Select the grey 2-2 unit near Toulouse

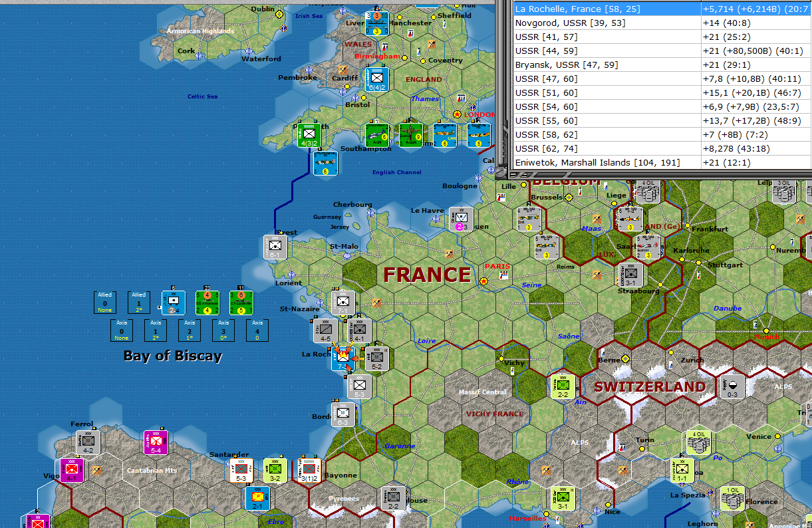[393, 498]
